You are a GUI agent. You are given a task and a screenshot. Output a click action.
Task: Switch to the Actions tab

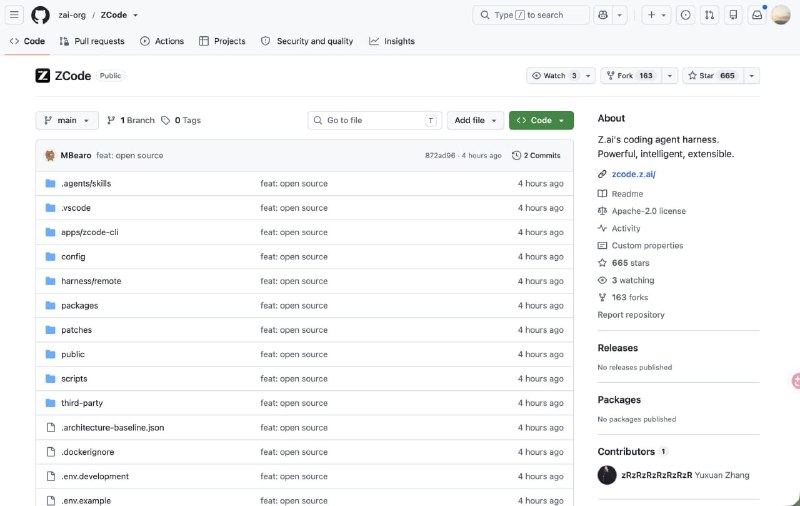click(162, 41)
